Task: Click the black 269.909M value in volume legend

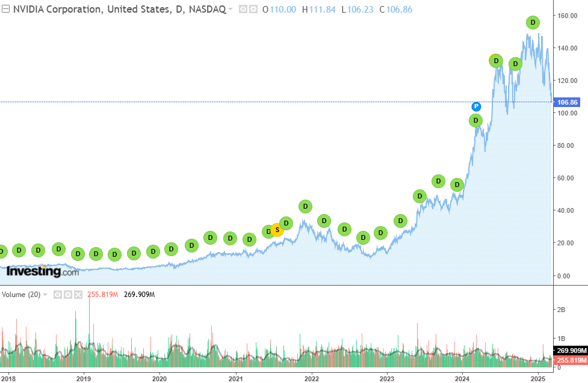Action: [140, 295]
